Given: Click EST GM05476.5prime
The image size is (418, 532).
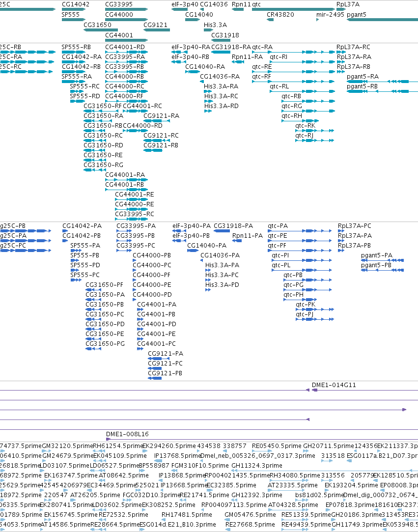Looking at the screenshot, I should (250, 515).
